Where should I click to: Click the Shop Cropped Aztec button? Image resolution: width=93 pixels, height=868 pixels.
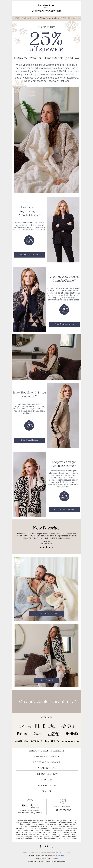[x=64, y=324]
